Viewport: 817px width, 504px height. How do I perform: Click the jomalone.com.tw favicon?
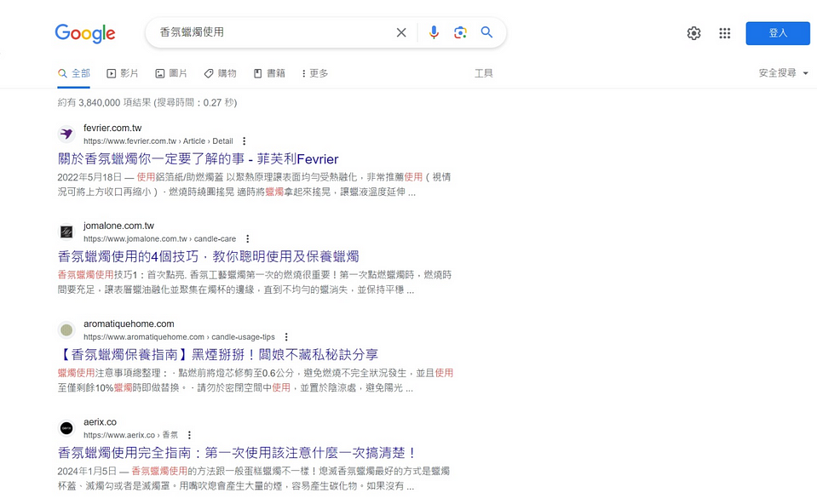(x=66, y=232)
